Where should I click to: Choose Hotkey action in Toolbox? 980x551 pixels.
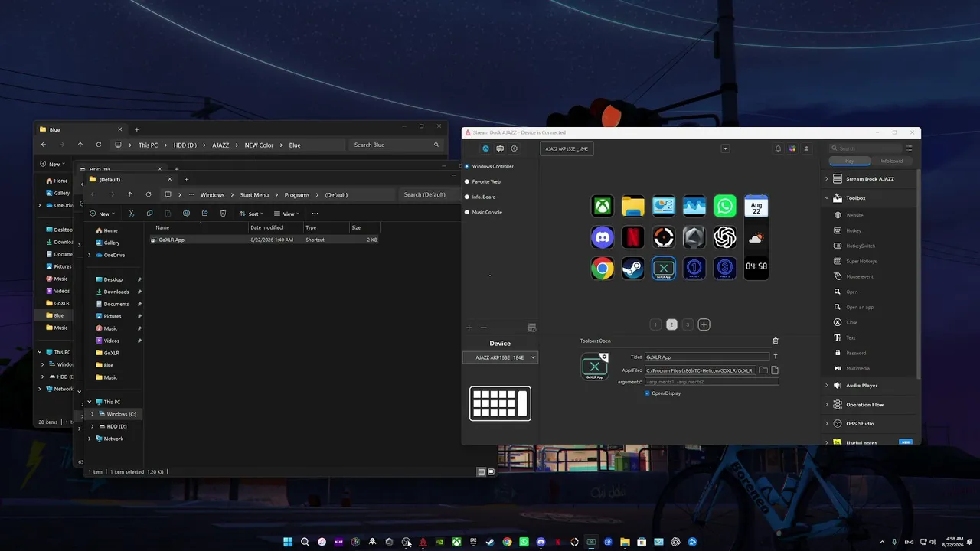pos(854,230)
